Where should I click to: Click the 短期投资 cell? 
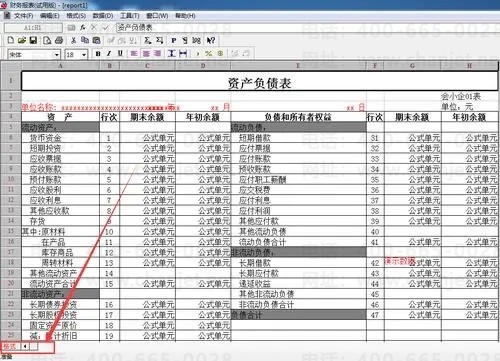pos(60,148)
